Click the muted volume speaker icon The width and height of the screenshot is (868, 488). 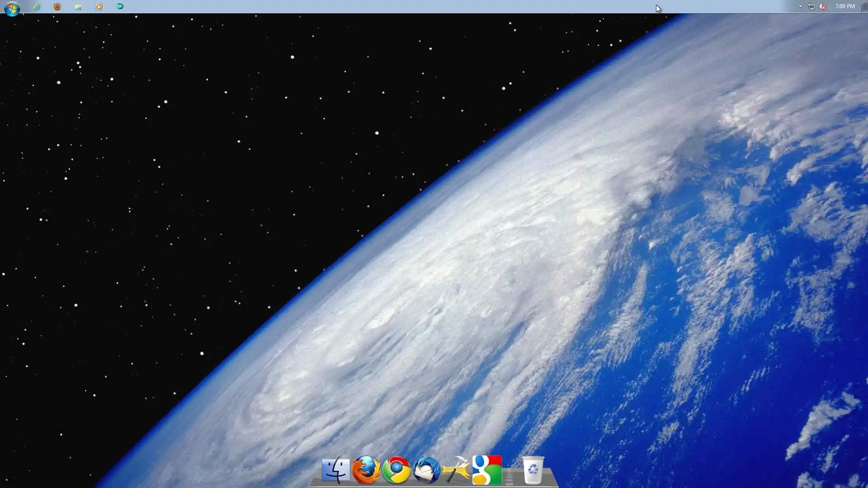coord(823,6)
